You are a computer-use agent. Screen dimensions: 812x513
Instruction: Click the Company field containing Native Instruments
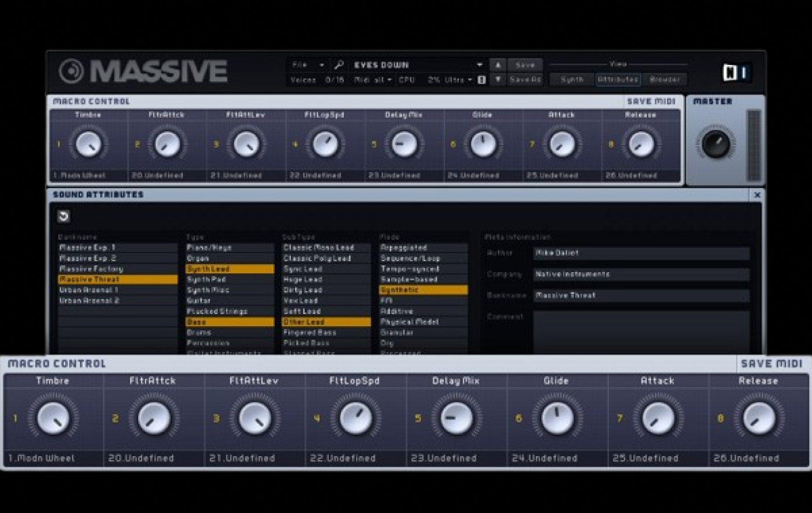tap(641, 274)
